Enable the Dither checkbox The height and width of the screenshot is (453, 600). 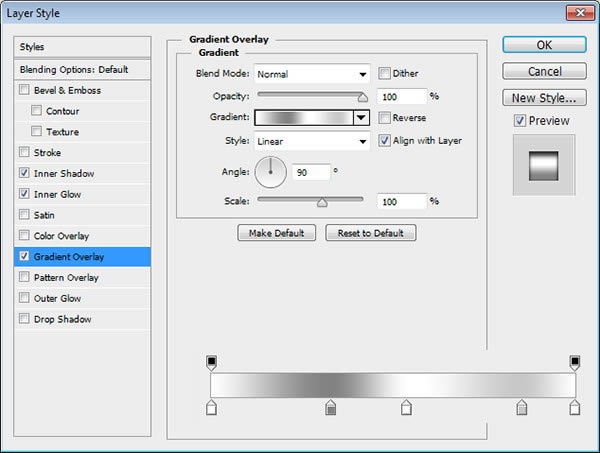click(384, 73)
